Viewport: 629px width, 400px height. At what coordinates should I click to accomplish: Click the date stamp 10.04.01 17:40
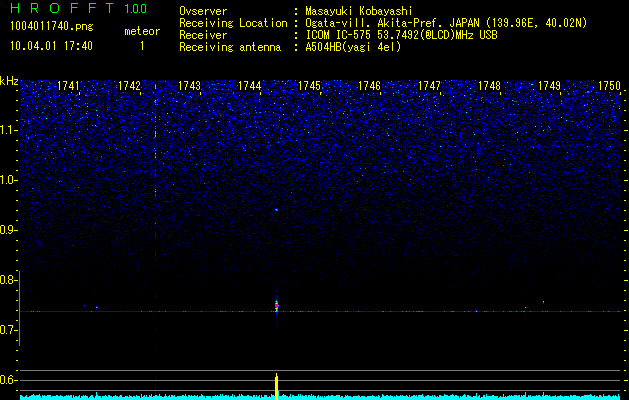tap(51, 46)
